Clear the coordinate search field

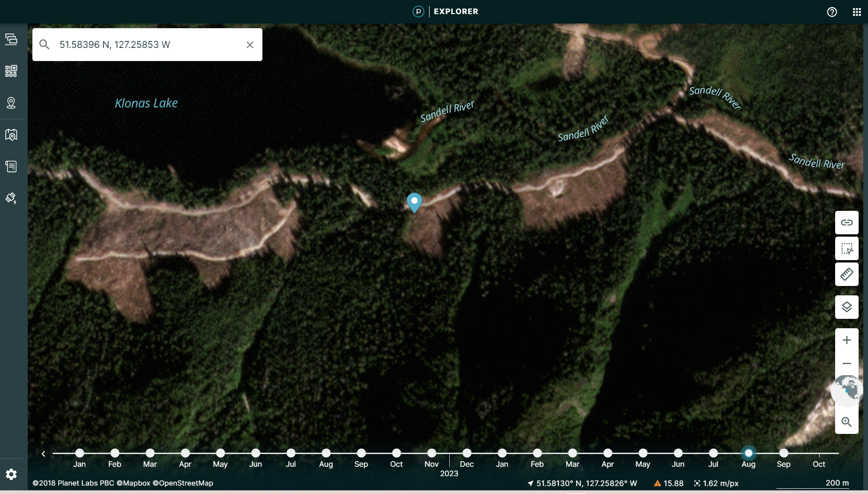point(250,45)
